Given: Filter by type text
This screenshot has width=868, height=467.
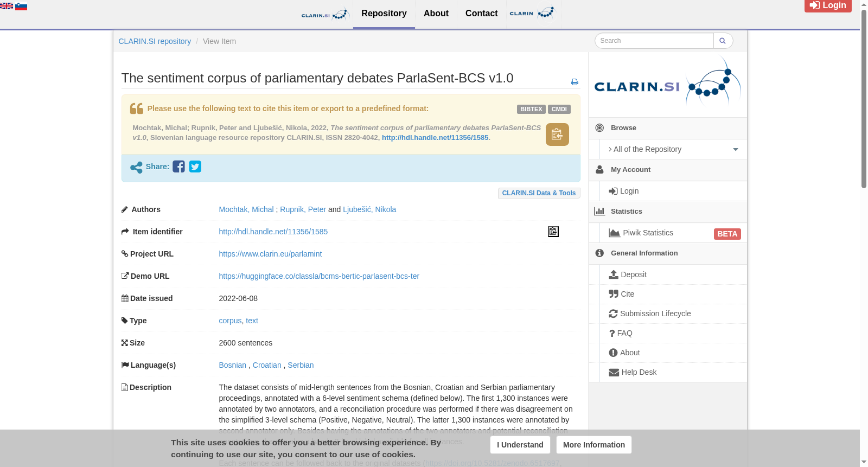Looking at the screenshot, I should point(252,321).
